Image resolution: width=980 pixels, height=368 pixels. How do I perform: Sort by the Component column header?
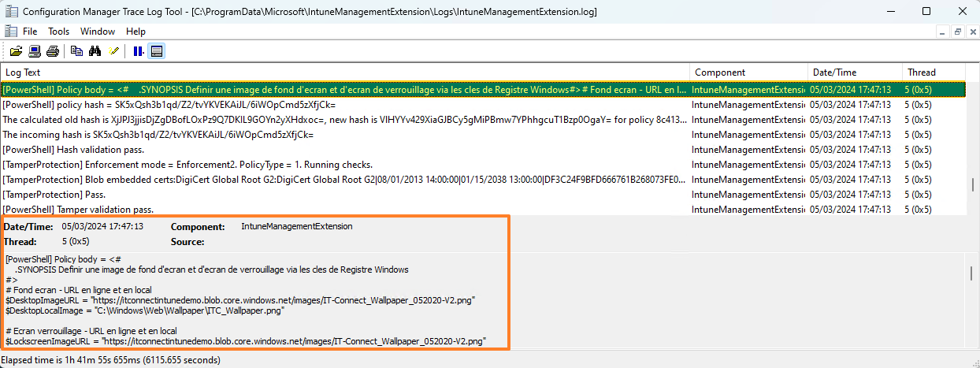click(x=748, y=72)
